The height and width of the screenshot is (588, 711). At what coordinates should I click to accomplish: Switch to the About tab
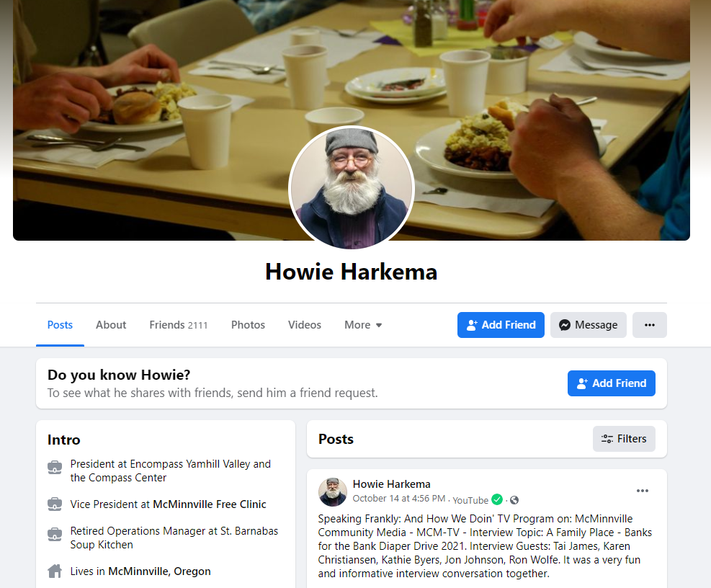click(x=111, y=325)
